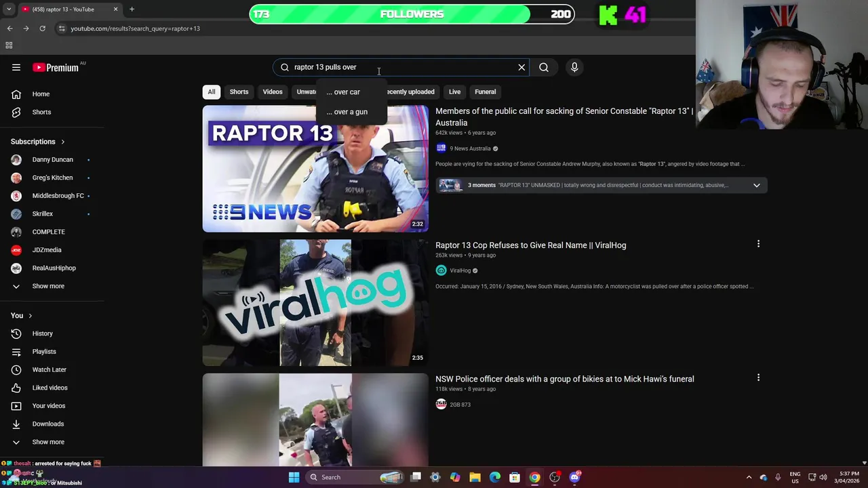Image resolution: width=868 pixels, height=488 pixels.
Task: Open more options for ViralHog video
Action: (x=758, y=244)
